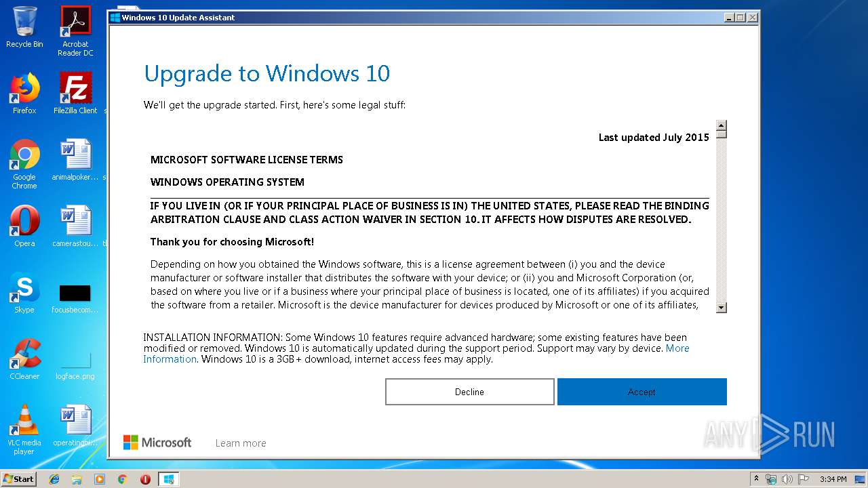Close the Update Assistant window
The width and height of the screenshot is (868, 488).
click(x=752, y=18)
